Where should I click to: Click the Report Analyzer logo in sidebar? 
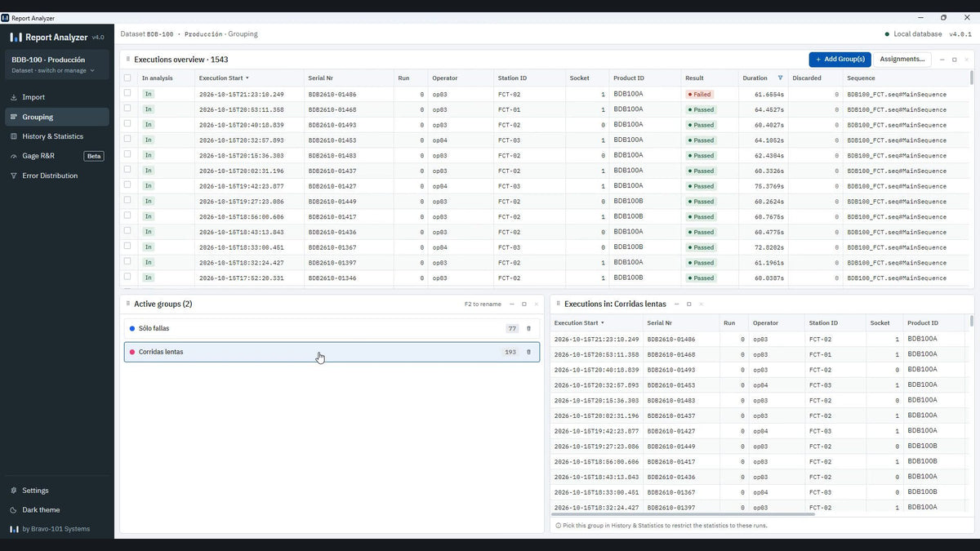pyautogui.click(x=16, y=37)
